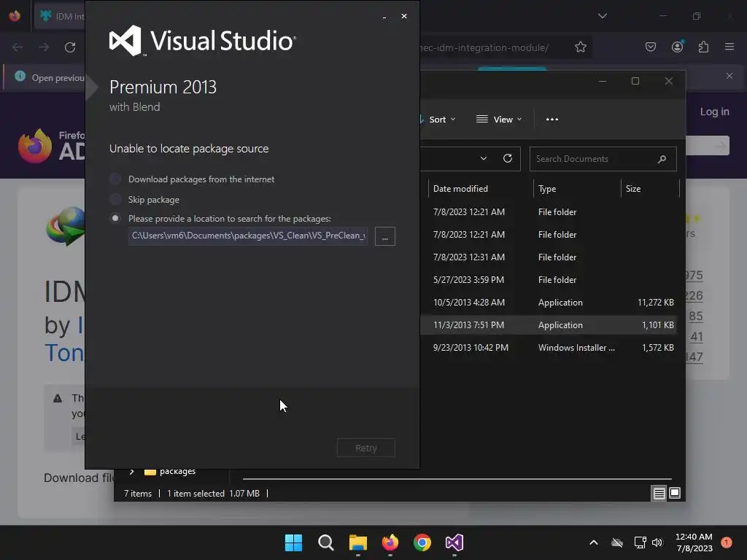
Task: Open the volume control in system tray
Action: [657, 542]
